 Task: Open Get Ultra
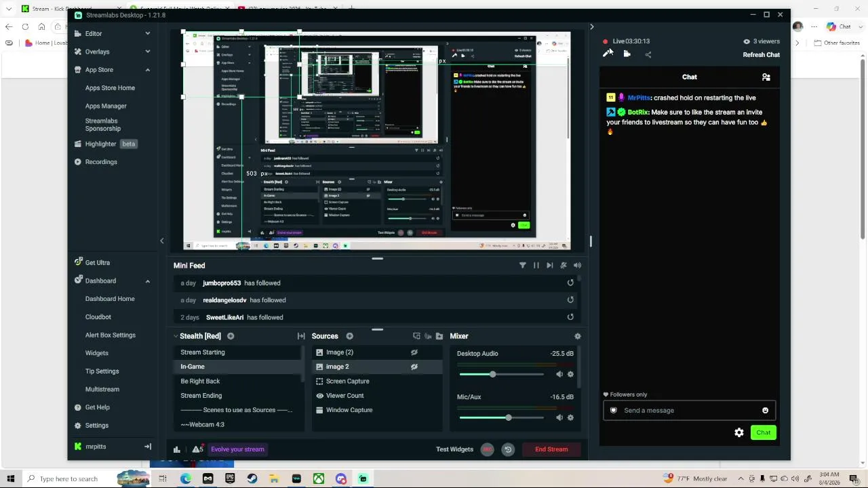coord(97,262)
